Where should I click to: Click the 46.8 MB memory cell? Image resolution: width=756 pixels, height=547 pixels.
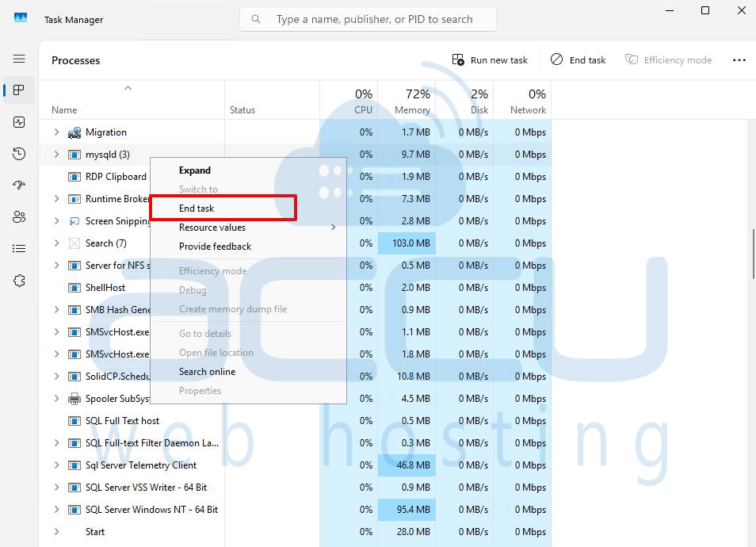coord(407,465)
